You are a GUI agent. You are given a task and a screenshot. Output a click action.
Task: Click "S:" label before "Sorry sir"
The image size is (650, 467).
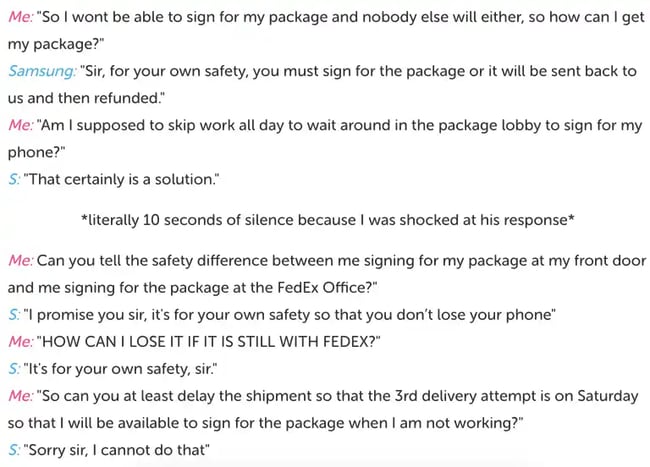14,450
